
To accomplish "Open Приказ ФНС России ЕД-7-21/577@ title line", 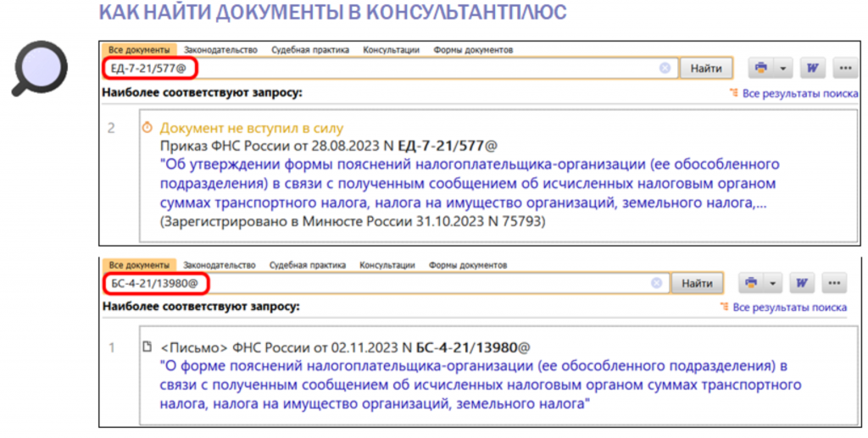I will pos(328,146).
